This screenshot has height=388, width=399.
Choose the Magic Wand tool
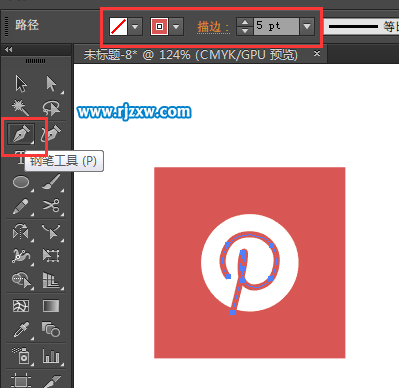pyautogui.click(x=21, y=107)
